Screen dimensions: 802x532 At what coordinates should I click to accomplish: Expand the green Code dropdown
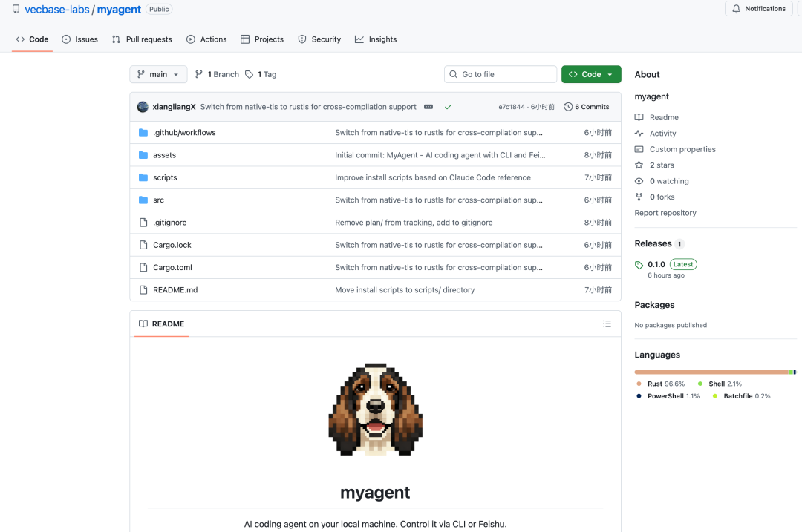pyautogui.click(x=591, y=74)
